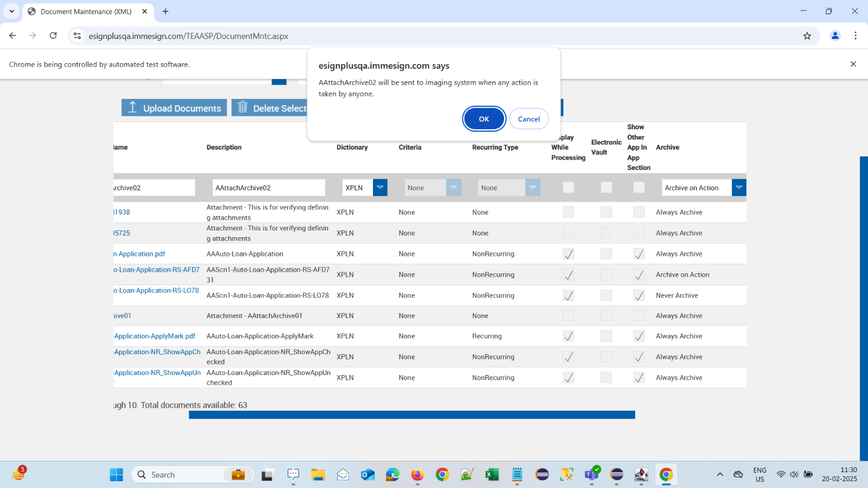Go back using the browser back arrow
868x488 pixels.
point(12,36)
